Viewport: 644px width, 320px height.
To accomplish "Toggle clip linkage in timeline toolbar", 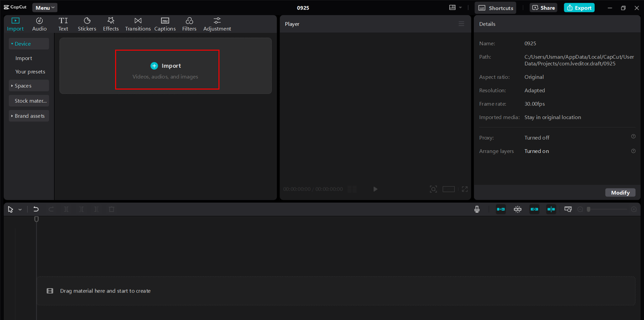I will [x=534, y=209].
